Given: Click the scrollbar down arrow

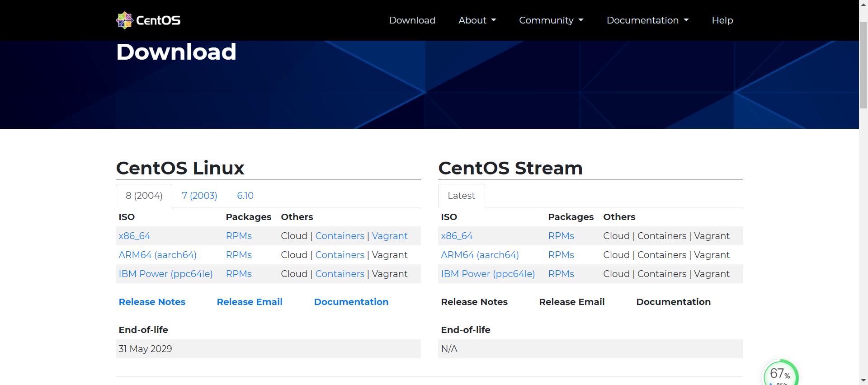Looking at the screenshot, I should coord(863,380).
